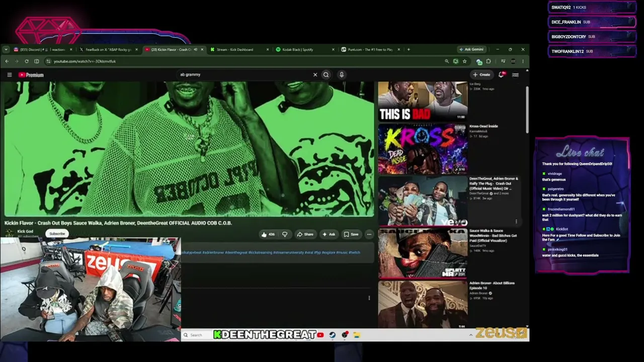Run the YouTube search magnifier button

tap(326, 75)
